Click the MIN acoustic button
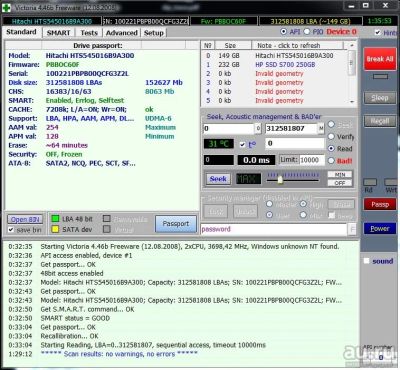This screenshot has height=370, width=400. 340,174
